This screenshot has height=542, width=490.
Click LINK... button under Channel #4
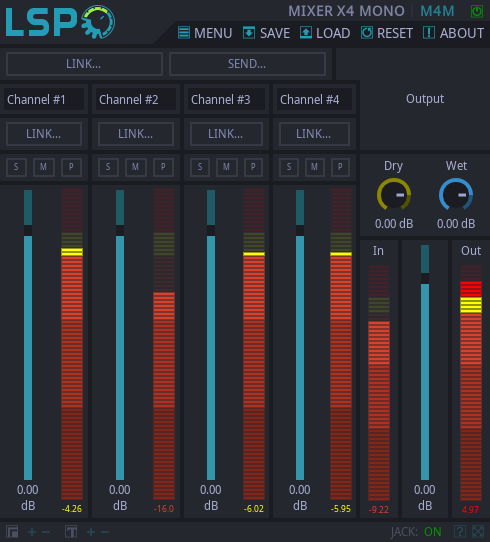pyautogui.click(x=314, y=134)
